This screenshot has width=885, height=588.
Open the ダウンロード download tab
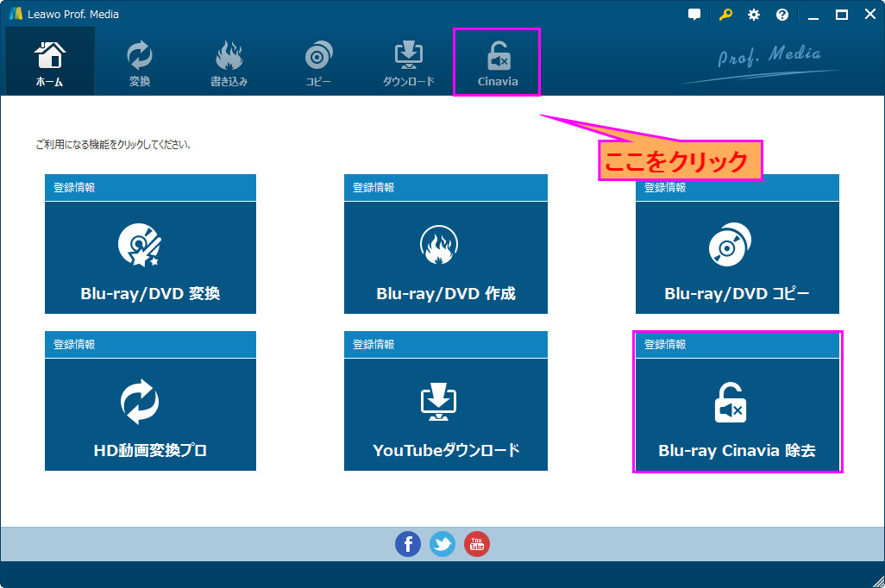pos(408,61)
